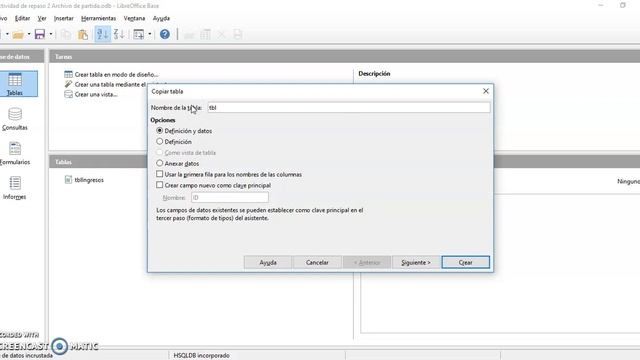The width and height of the screenshot is (640, 360).
Task: Click the greyed-out open object toolbar icon
Action: click(189, 34)
